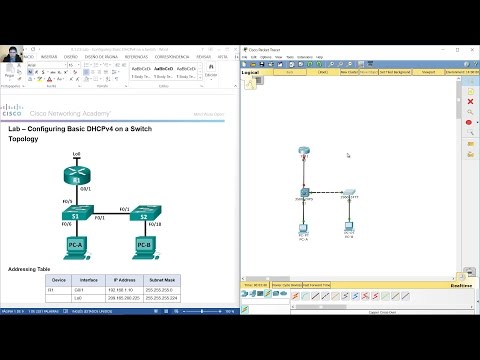Open Packet Tracer Options menu
This screenshot has width=480, height=360.
[x=266, y=57]
